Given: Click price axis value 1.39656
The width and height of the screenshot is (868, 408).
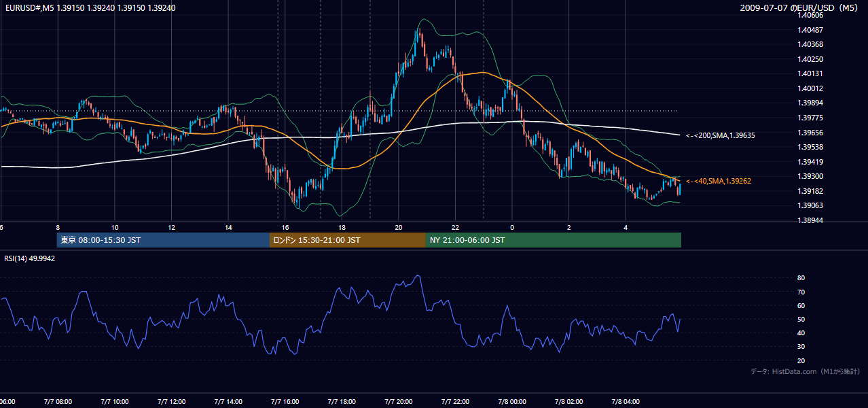Looking at the screenshot, I should point(810,133).
